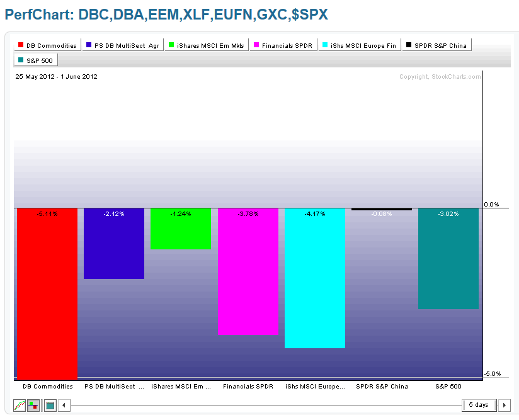Toggle the iShs MSCI Europe Fin legend tab
519x420 pixels.
click(360, 45)
